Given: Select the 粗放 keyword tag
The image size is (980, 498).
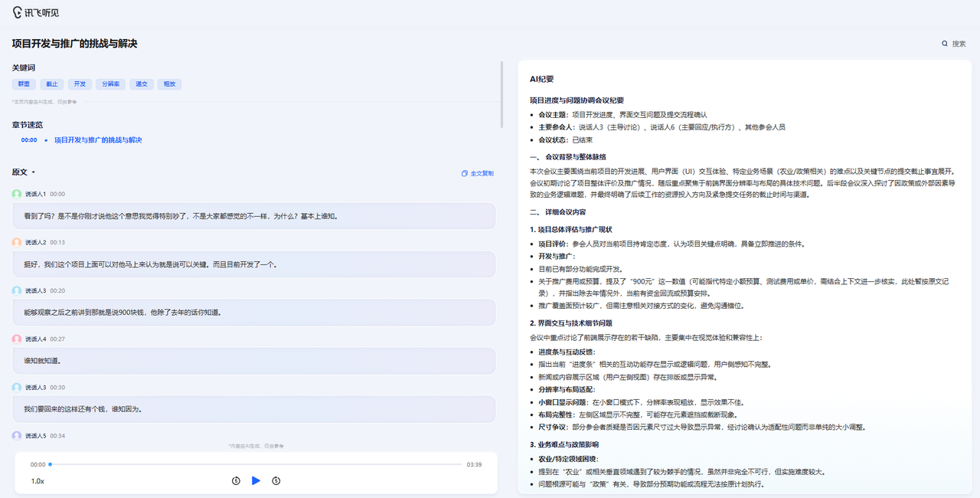Looking at the screenshot, I should 169,84.
